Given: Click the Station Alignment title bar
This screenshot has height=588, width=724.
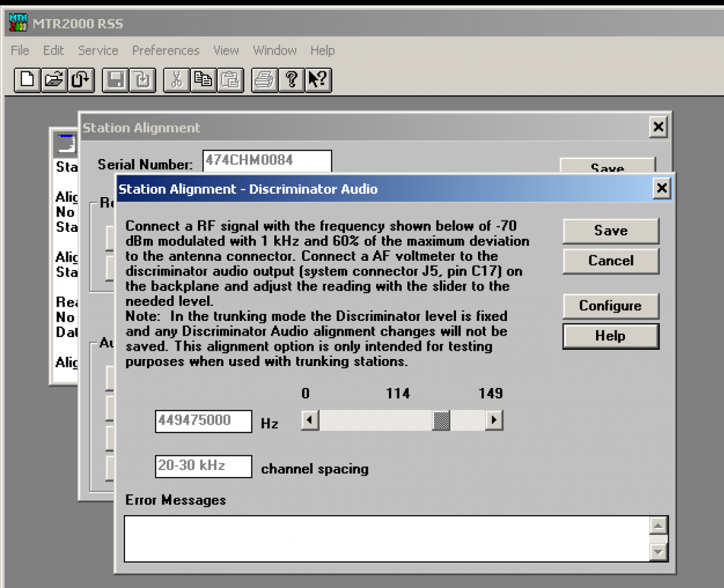Looking at the screenshot, I should [365, 127].
